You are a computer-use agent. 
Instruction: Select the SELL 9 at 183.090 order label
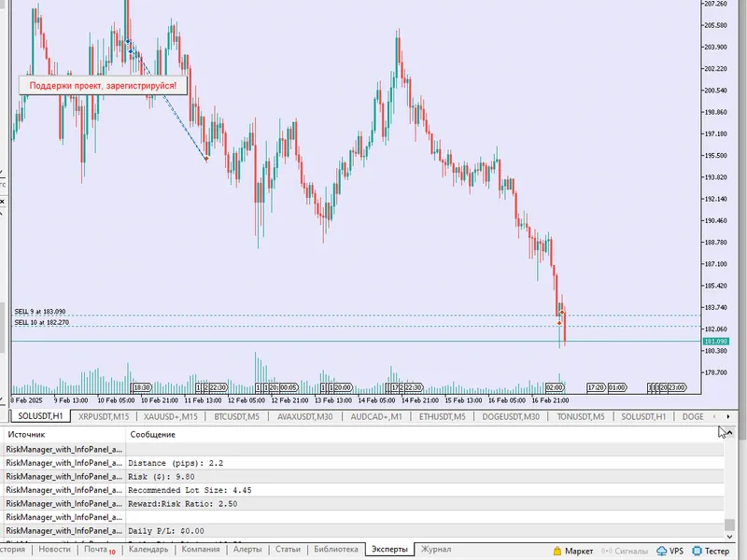click(x=40, y=312)
